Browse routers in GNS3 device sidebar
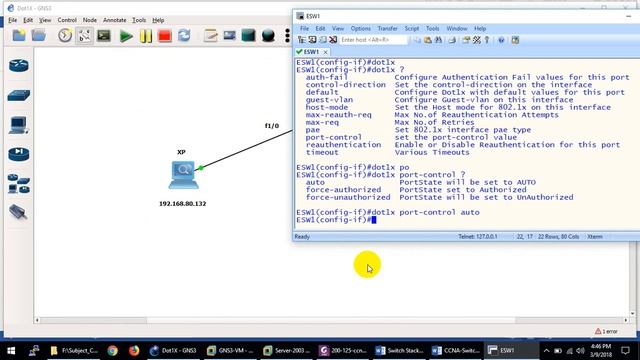This screenshot has width=640, height=360. (19, 65)
